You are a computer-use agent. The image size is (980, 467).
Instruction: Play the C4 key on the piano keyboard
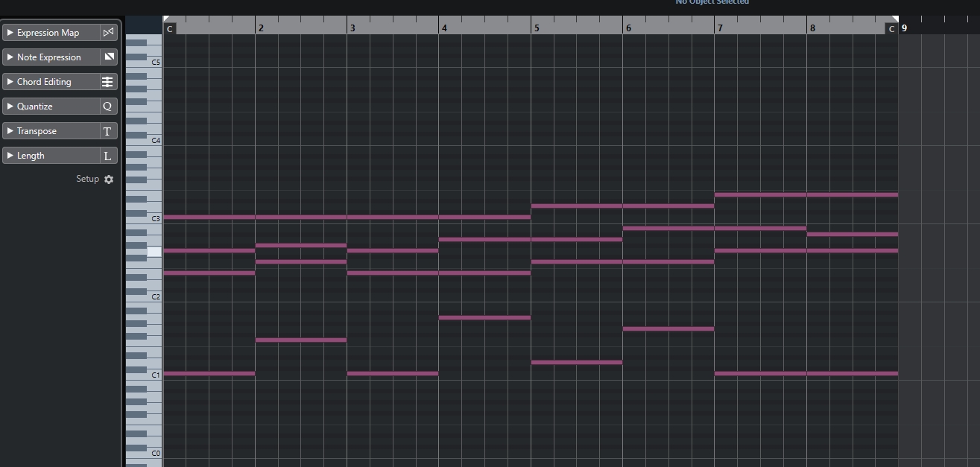[156, 140]
